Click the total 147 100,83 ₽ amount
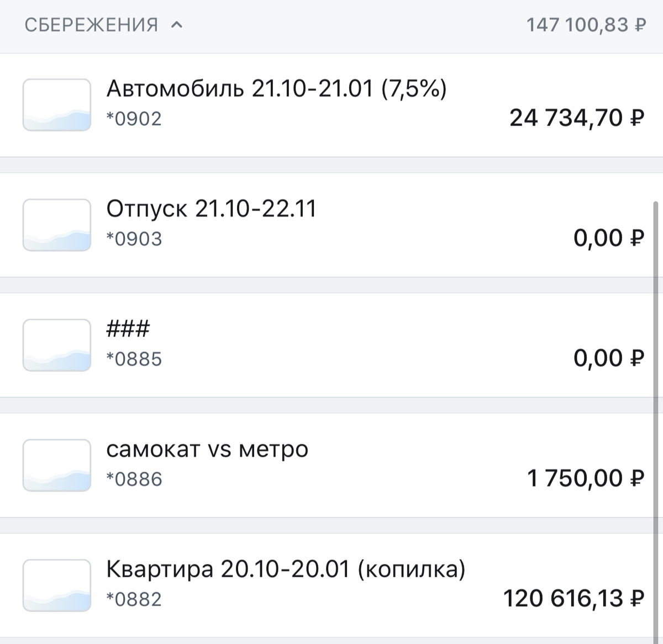This screenshot has height=644, width=663. 586,25
